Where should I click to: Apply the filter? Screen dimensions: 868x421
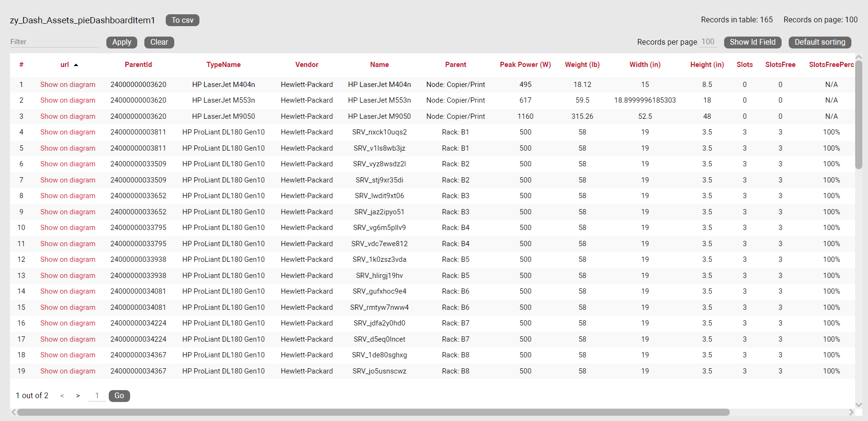click(x=122, y=42)
